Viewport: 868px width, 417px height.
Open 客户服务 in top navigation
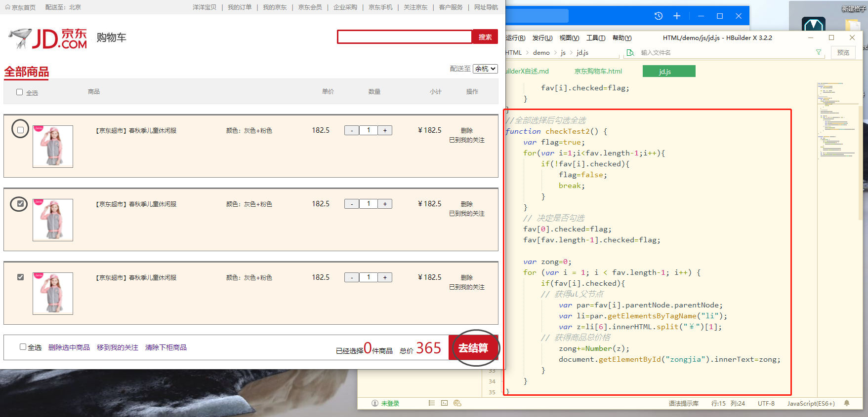point(451,7)
